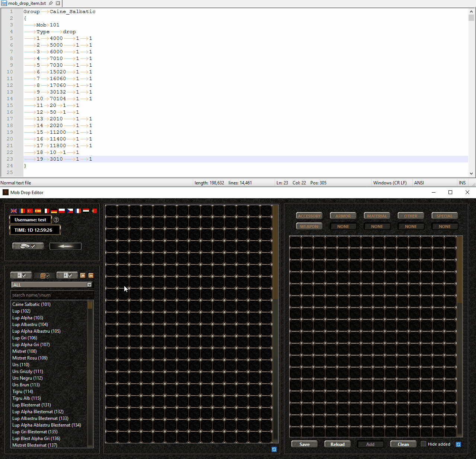Refresh the middle drop grid panel
This screenshot has height=459, width=476.
pyautogui.click(x=274, y=449)
